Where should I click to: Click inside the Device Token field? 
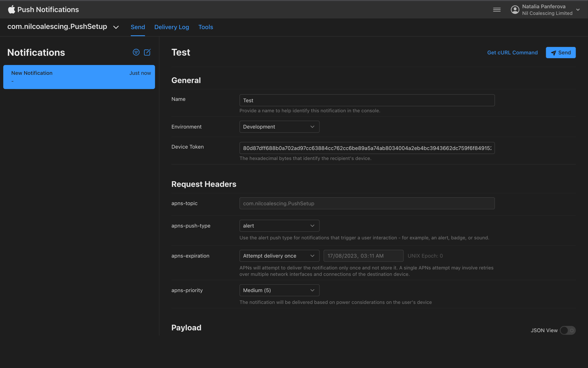367,148
